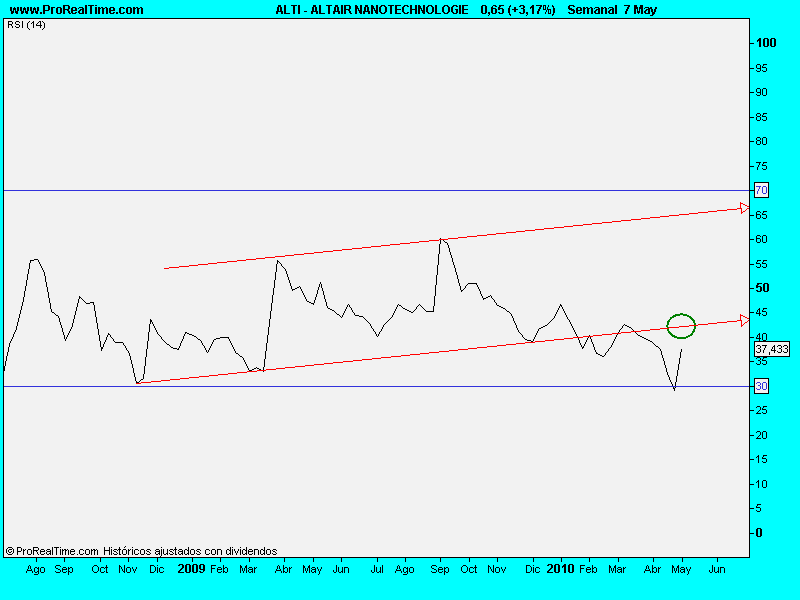Click the 85 axis value
The width and height of the screenshot is (800, 600).
[761, 117]
